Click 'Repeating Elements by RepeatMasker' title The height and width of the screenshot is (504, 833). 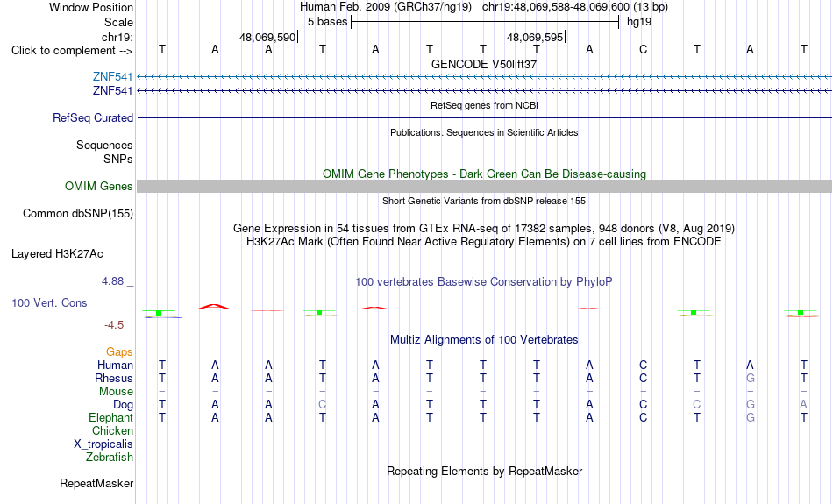[x=484, y=471]
